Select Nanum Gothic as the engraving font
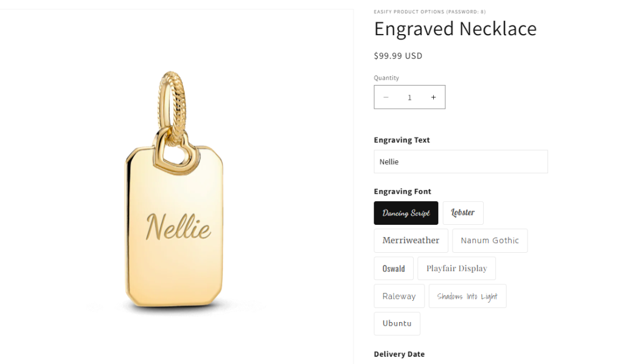Screen dimensions: 623x364 490,241
